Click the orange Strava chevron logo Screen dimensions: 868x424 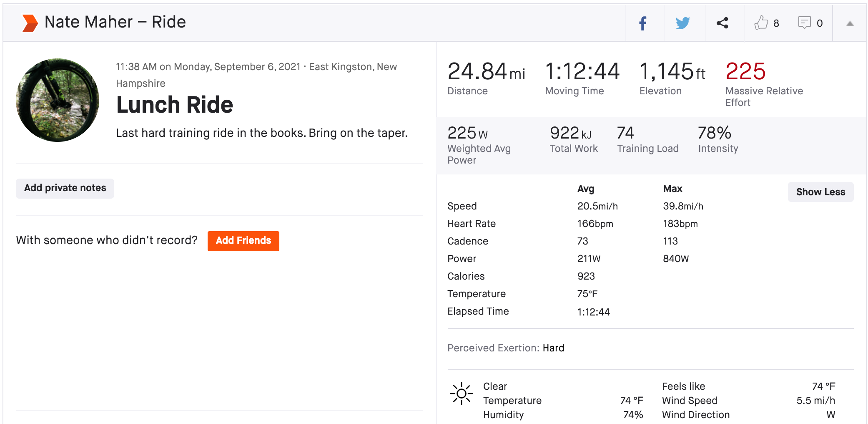tap(30, 23)
